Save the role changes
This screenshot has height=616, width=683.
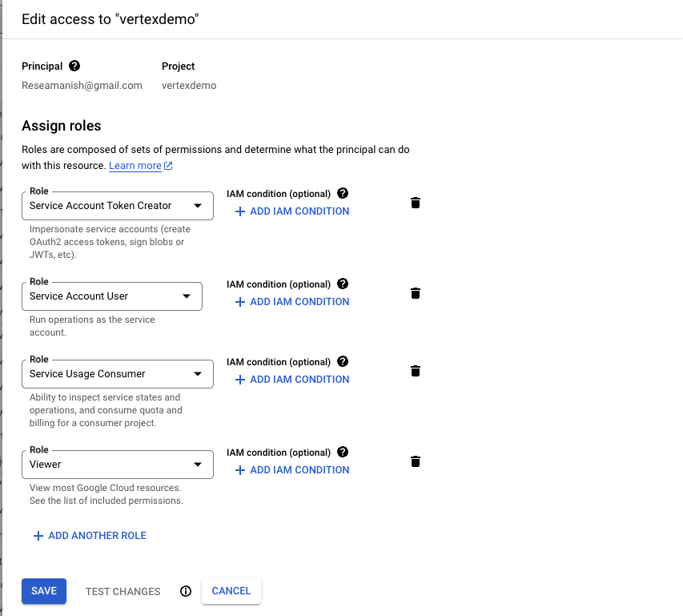point(44,591)
